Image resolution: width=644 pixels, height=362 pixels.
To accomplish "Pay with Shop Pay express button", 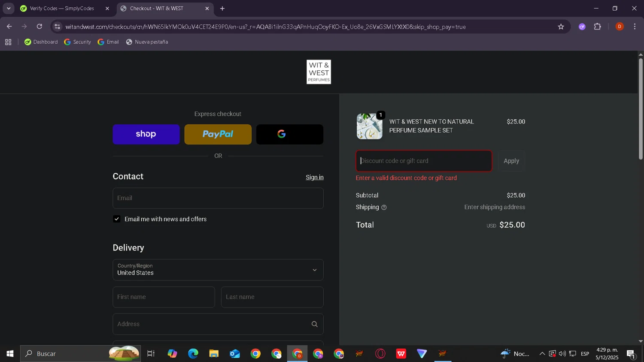I will pyautogui.click(x=146, y=134).
